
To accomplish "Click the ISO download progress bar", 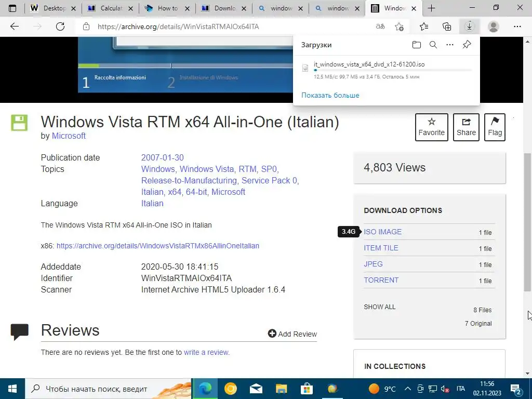I will coord(393,70).
